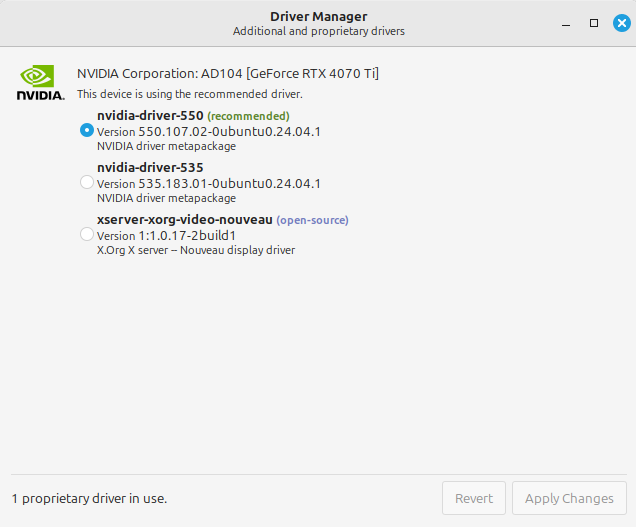Click the green "(recommended)" label
The height and width of the screenshot is (527, 636).
[248, 116]
